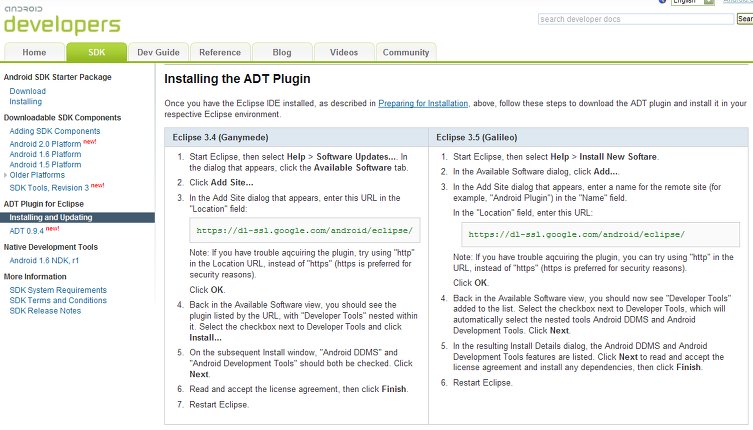Image resolution: width=753 pixels, height=430 pixels.
Task: Open Android 1.6 Platform link
Action: tap(45, 154)
